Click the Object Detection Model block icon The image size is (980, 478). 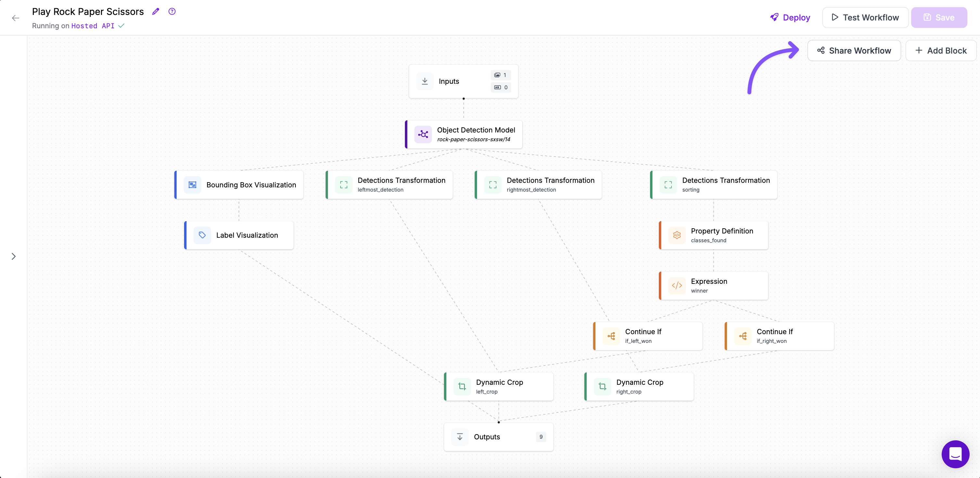(423, 134)
